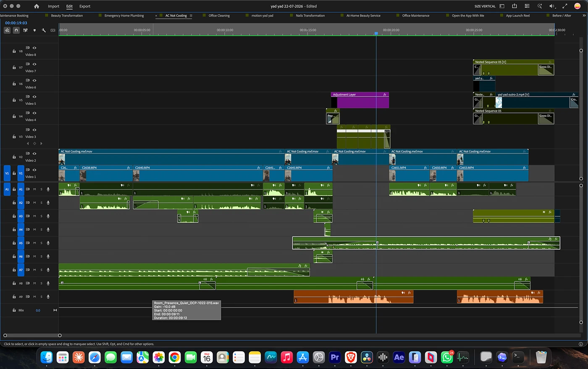Show overflow sequence tabs double chevron
This screenshot has height=369, width=588.
(584, 15)
